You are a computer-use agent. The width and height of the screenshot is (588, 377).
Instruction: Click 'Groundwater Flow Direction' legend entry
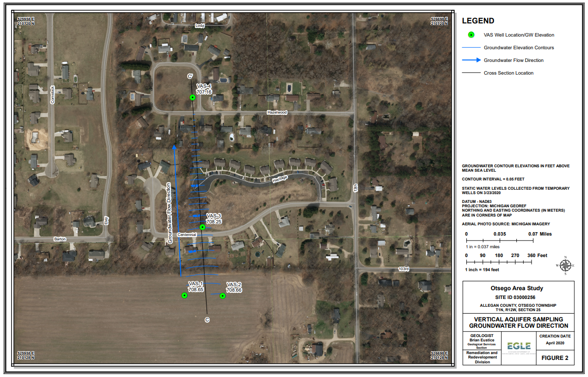[513, 60]
